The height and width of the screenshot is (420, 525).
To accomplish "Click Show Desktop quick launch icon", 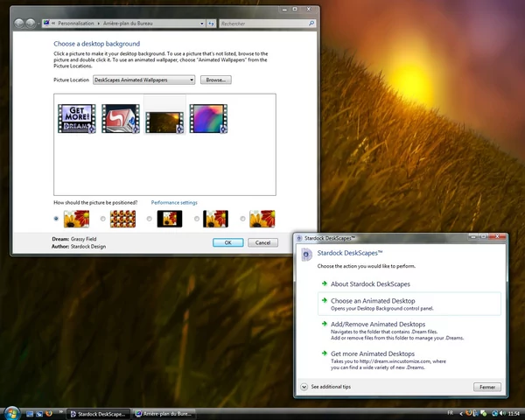I will coord(30,414).
